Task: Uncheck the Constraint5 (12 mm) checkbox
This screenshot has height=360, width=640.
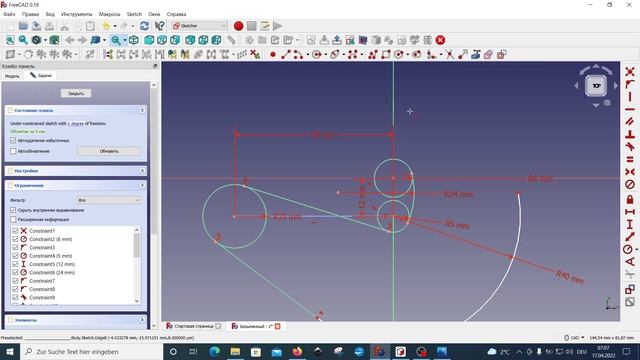Action: [x=15, y=264]
